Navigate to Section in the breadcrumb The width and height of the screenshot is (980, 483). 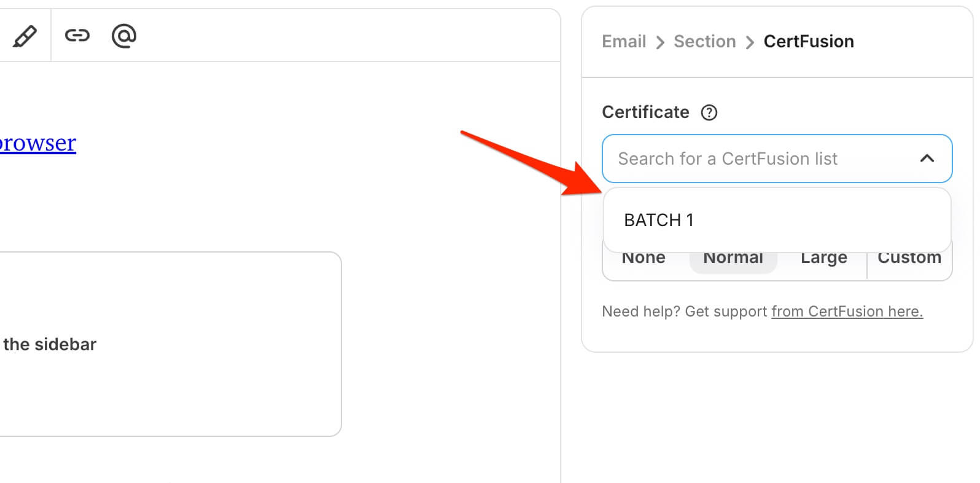pyautogui.click(x=704, y=41)
